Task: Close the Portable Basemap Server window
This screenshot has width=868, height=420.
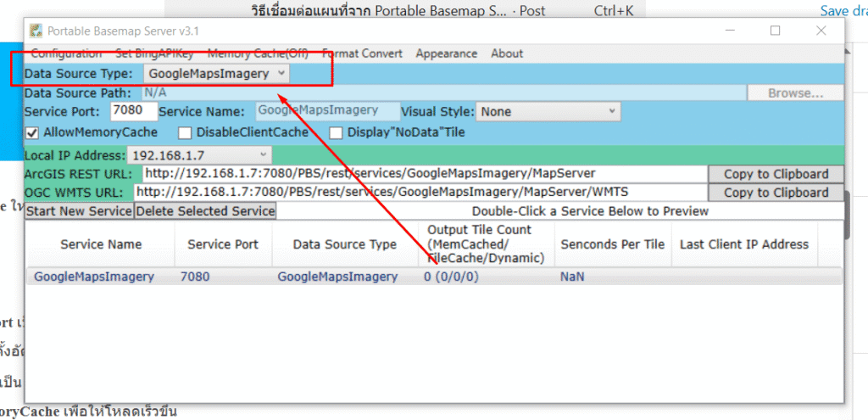Action: pos(821,31)
